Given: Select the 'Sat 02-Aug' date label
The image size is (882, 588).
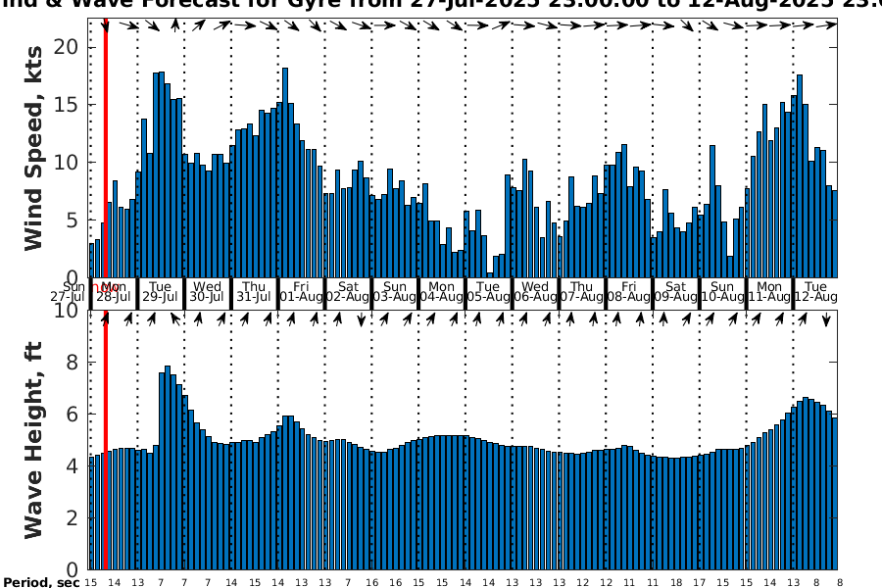Looking at the screenshot, I should tap(348, 292).
